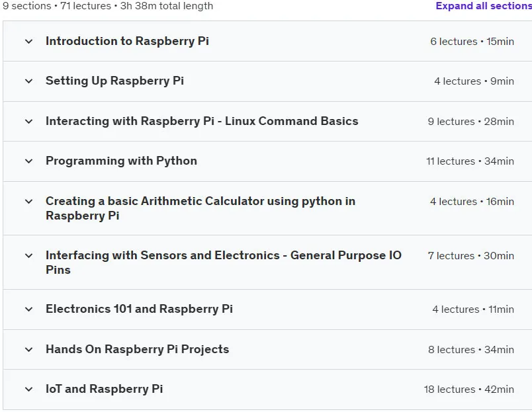Expand chevron for General Purpose IO Pins section

tap(29, 256)
